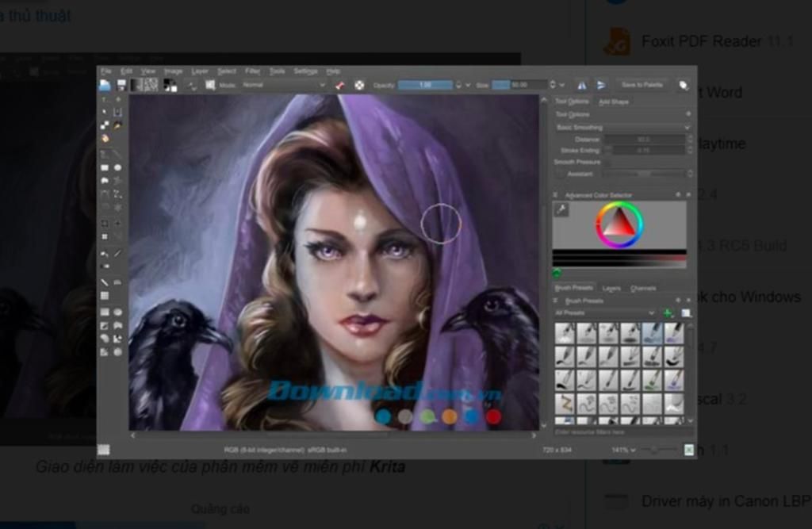
Task: Click the Size value stepper arrows
Action: [553, 85]
